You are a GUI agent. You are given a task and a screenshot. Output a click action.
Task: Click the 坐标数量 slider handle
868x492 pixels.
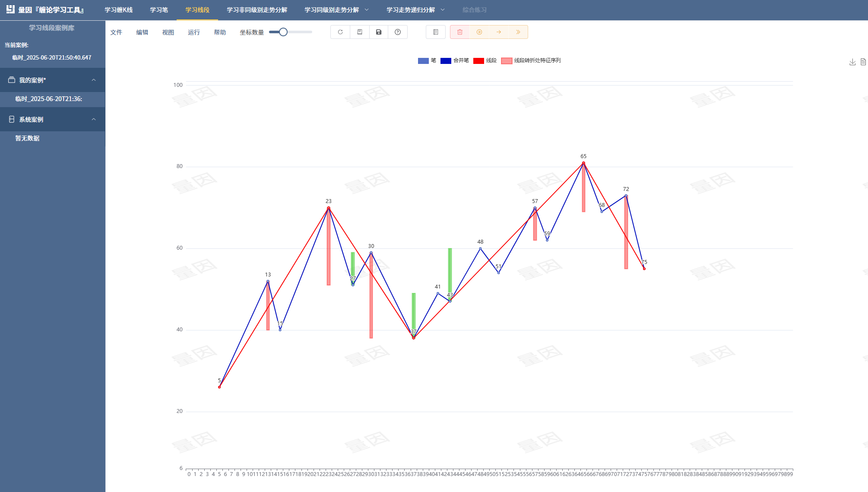[x=283, y=32]
